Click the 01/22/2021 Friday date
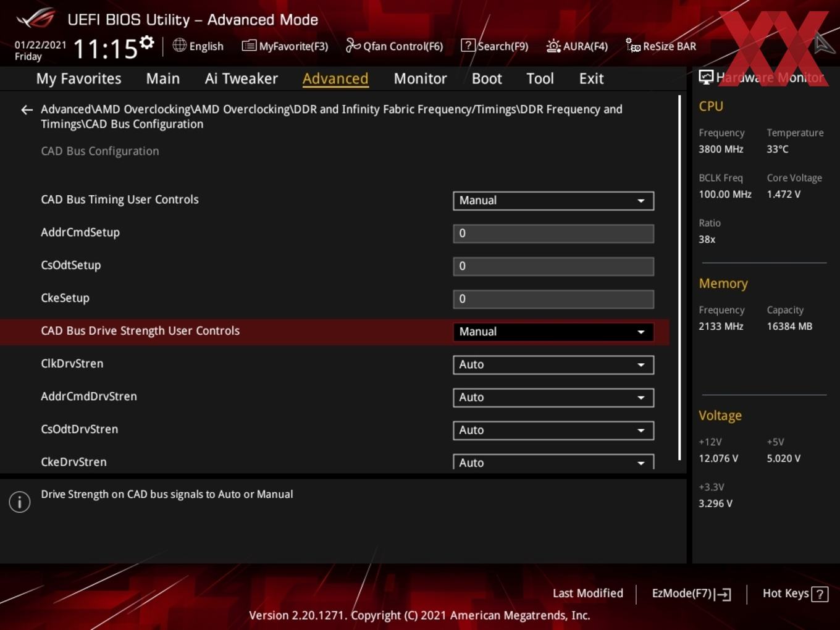This screenshot has width=840, height=630. pos(40,51)
